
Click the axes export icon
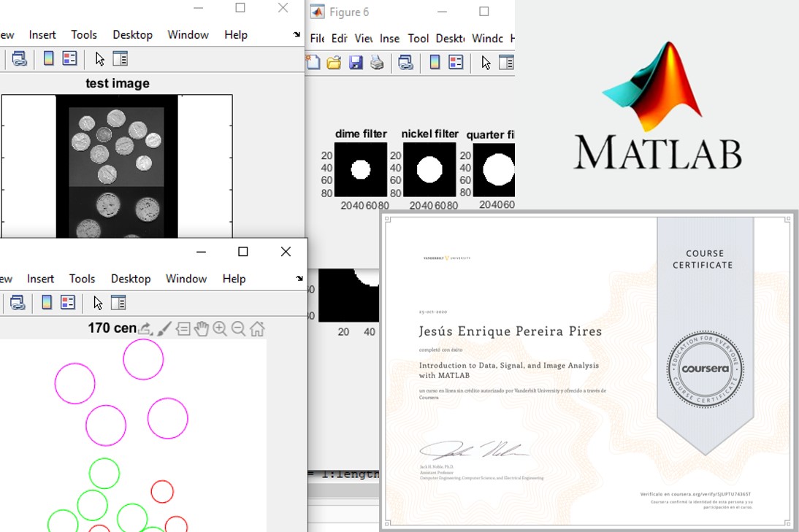[x=146, y=329]
